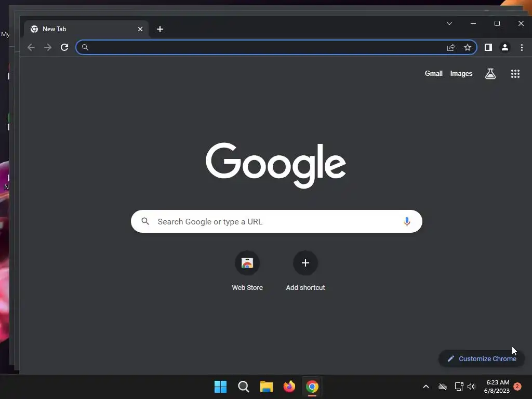Close the New Tab tab
This screenshot has width=532, height=399.
(140, 29)
